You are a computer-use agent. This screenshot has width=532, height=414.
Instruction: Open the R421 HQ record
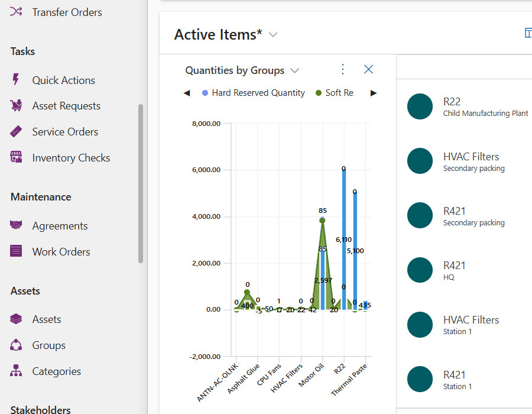464,270
